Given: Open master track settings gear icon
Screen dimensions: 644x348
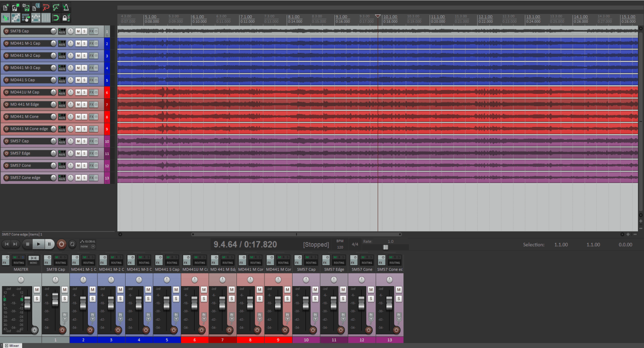Looking at the screenshot, I should tap(34, 330).
